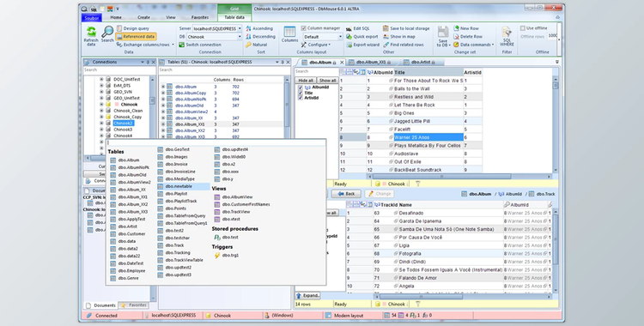The image size is (644, 326).
Task: Click the filter funnel beside Chinook in status row
Action: 417,184
